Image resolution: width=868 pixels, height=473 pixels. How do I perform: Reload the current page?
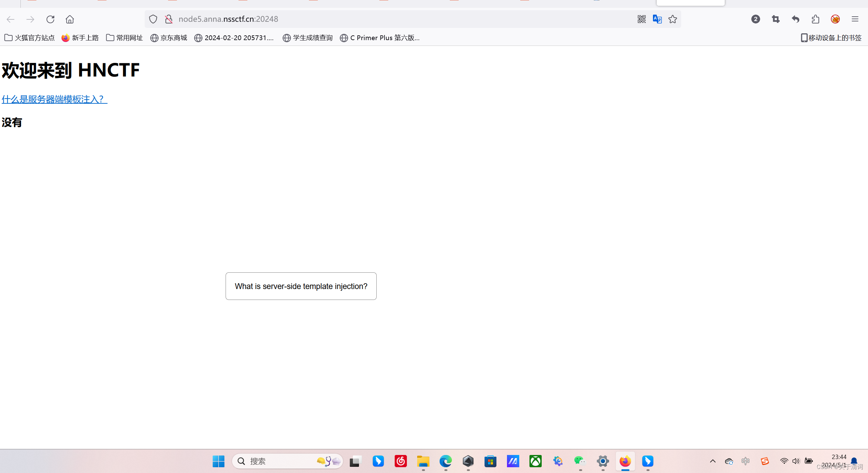[x=50, y=19]
